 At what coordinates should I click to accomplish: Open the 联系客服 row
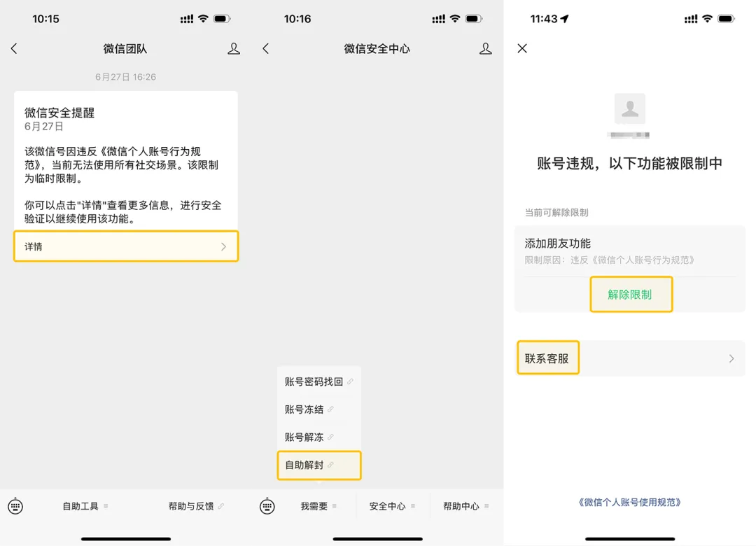(x=631, y=358)
